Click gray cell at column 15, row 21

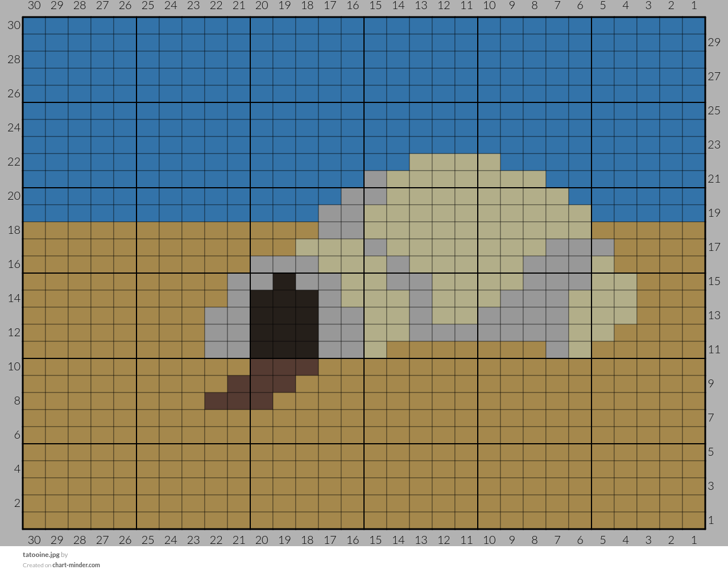pyautogui.click(x=375, y=179)
